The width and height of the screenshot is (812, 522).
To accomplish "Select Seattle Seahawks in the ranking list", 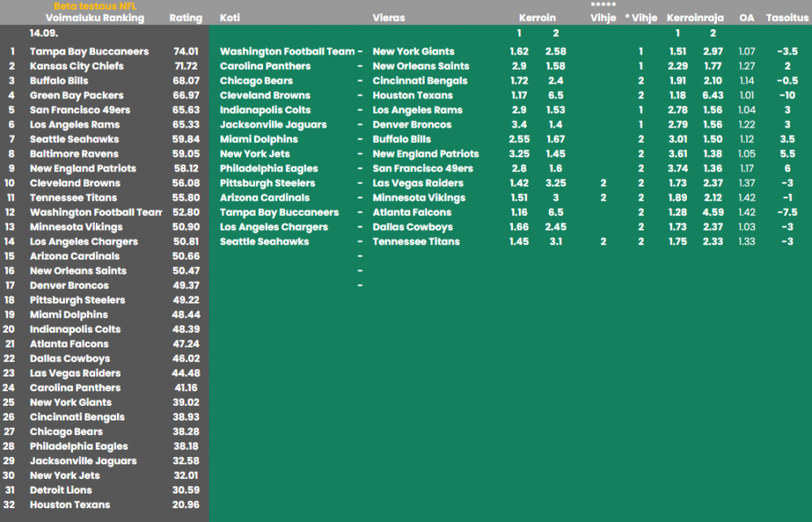I will (74, 140).
